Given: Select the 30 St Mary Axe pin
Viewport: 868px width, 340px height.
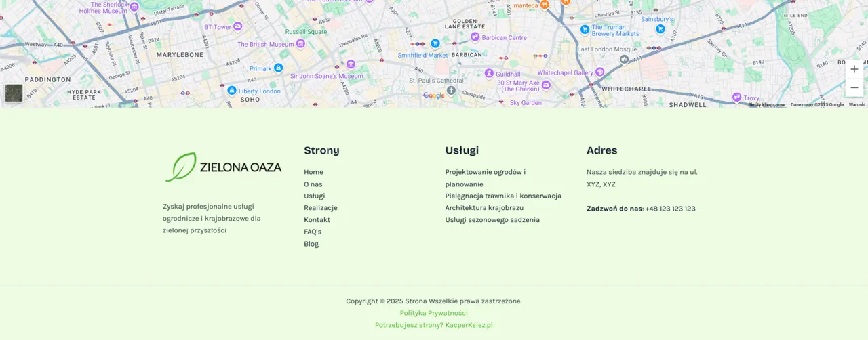Looking at the screenshot, I should 546,85.
